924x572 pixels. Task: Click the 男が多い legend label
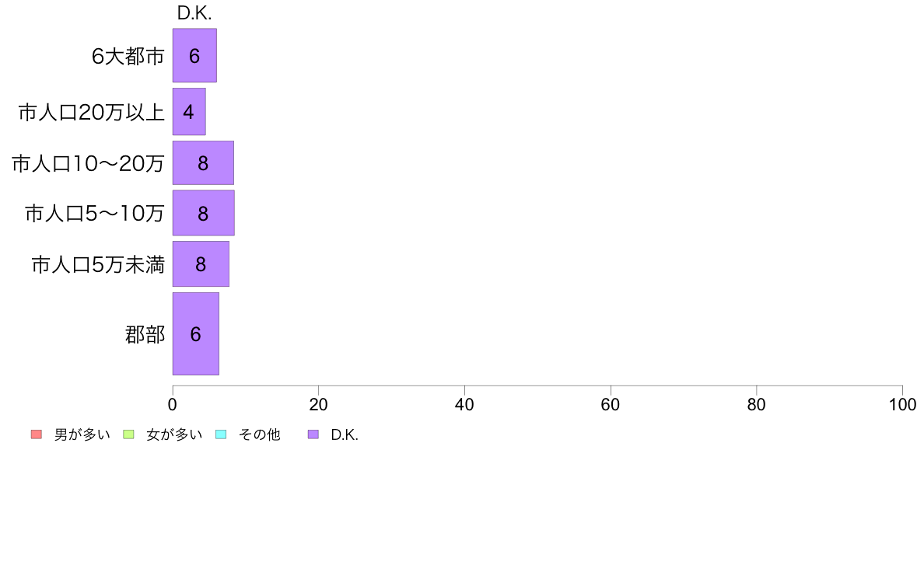coord(82,434)
